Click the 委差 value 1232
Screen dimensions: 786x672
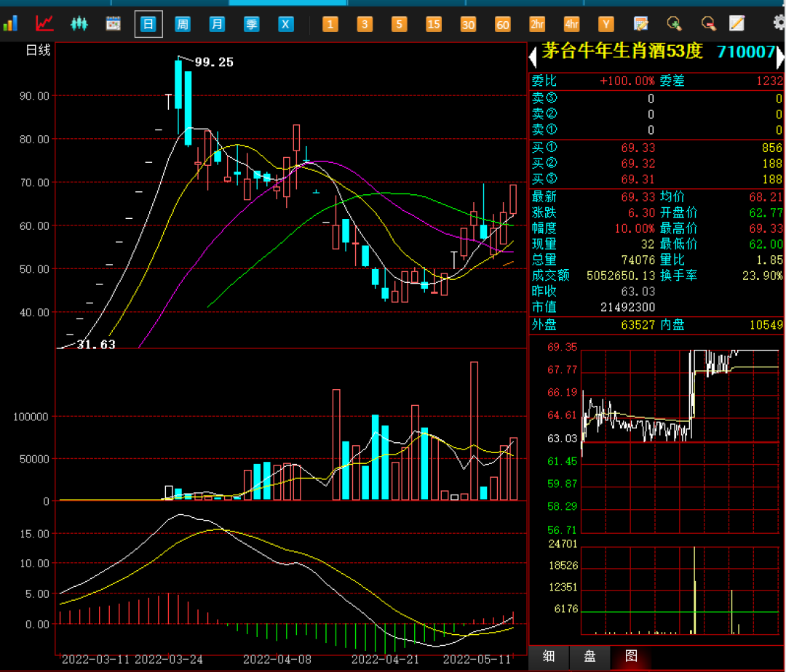point(769,81)
